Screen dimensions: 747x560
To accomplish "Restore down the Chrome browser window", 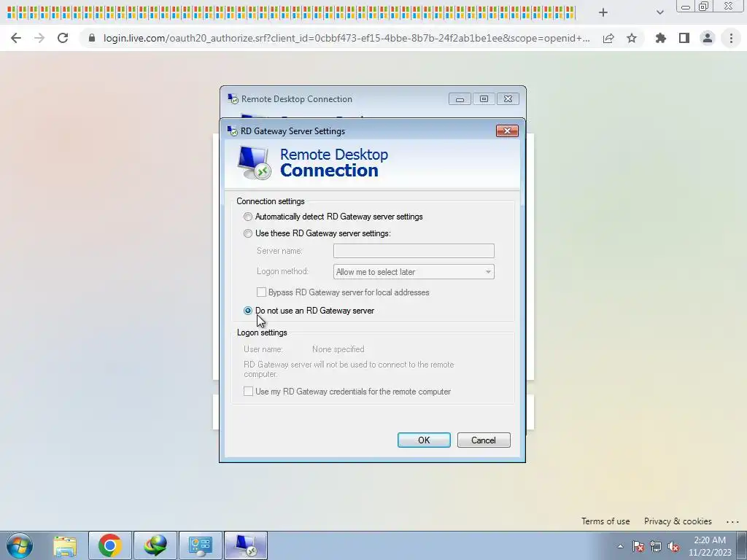I will [x=704, y=6].
